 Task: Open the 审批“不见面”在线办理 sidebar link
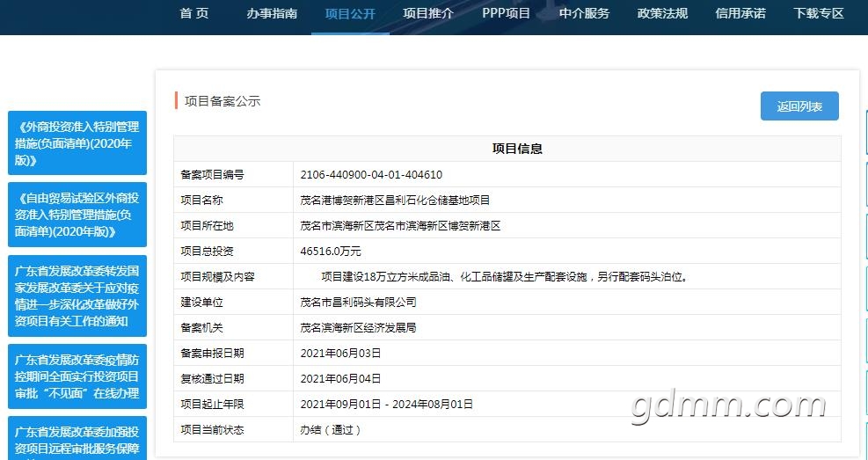[x=77, y=376]
